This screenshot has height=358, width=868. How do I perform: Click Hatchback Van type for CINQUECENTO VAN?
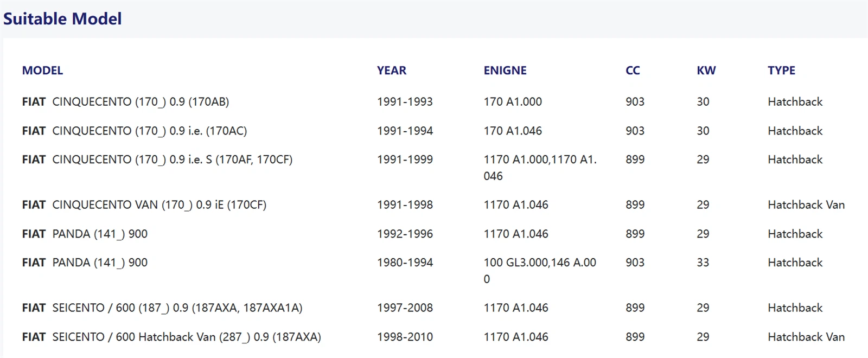[x=806, y=205]
